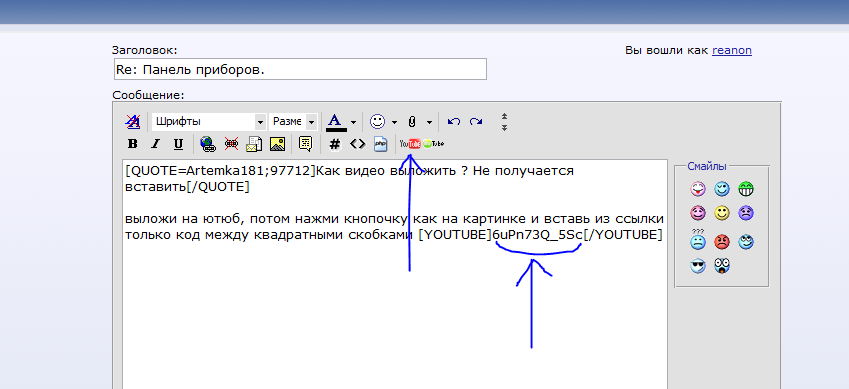Open the reanon user profile link
The width and height of the screenshot is (849, 389).
point(732,50)
